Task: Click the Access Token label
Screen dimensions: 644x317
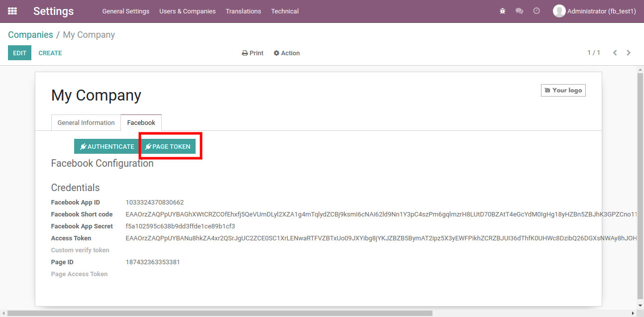Action: point(71,238)
